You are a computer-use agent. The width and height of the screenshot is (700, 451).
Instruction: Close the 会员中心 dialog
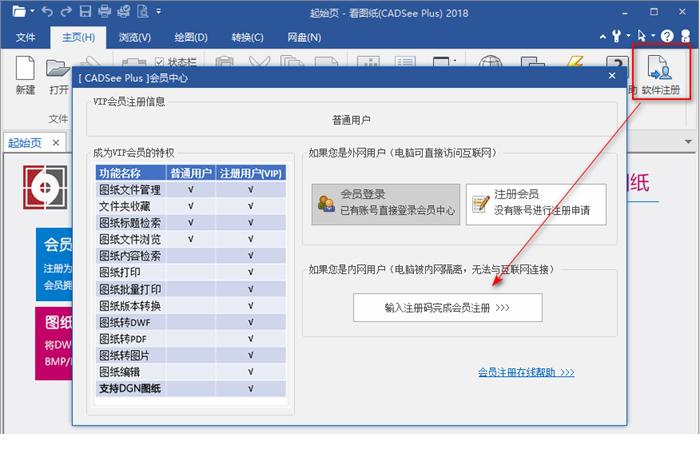pos(612,76)
